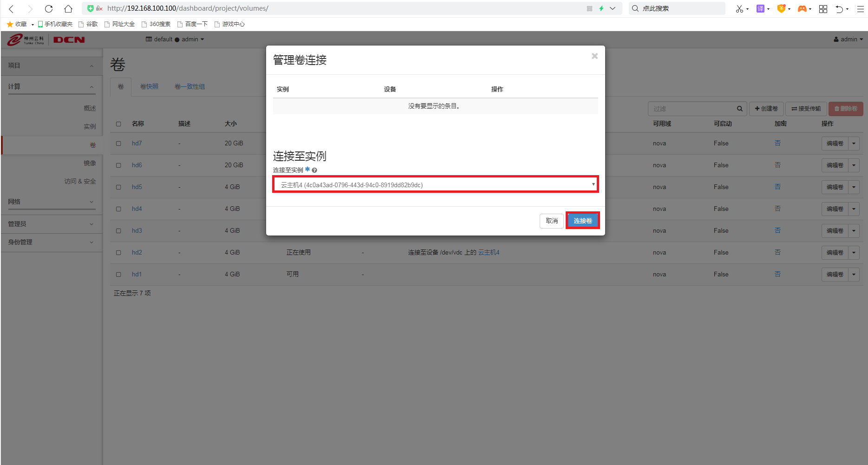
Task: Click the orange game center icon
Action: [803, 8]
